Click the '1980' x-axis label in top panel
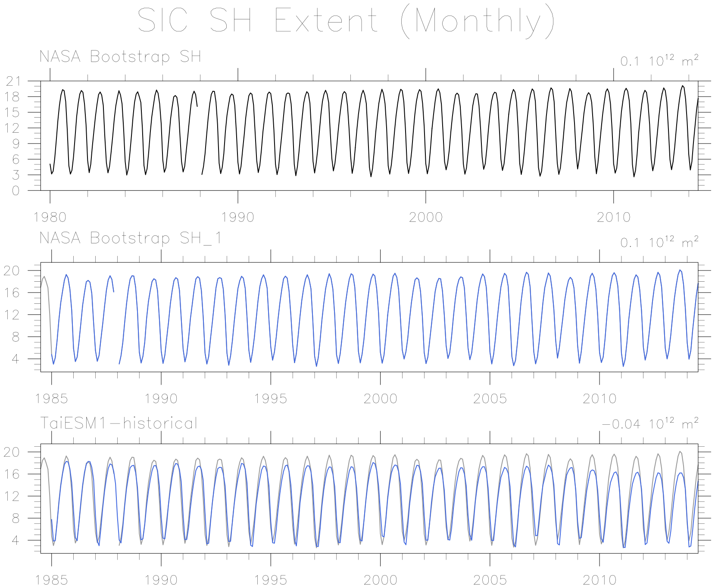Screen dimensions: 715x588 (50, 217)
